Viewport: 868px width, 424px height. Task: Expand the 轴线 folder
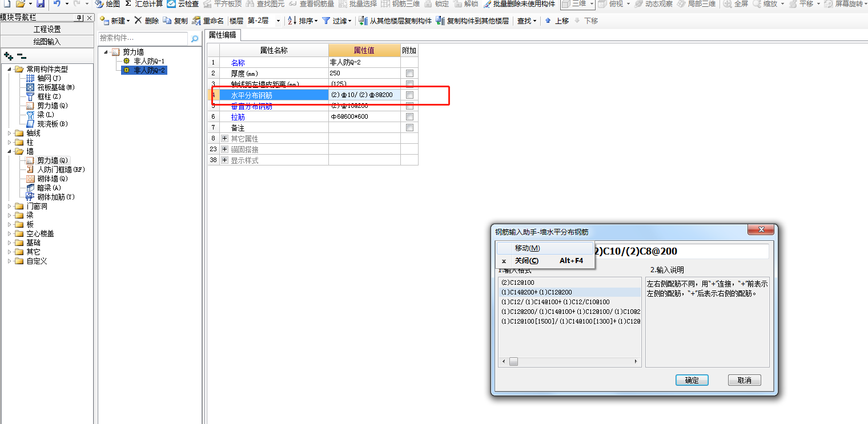(10, 133)
